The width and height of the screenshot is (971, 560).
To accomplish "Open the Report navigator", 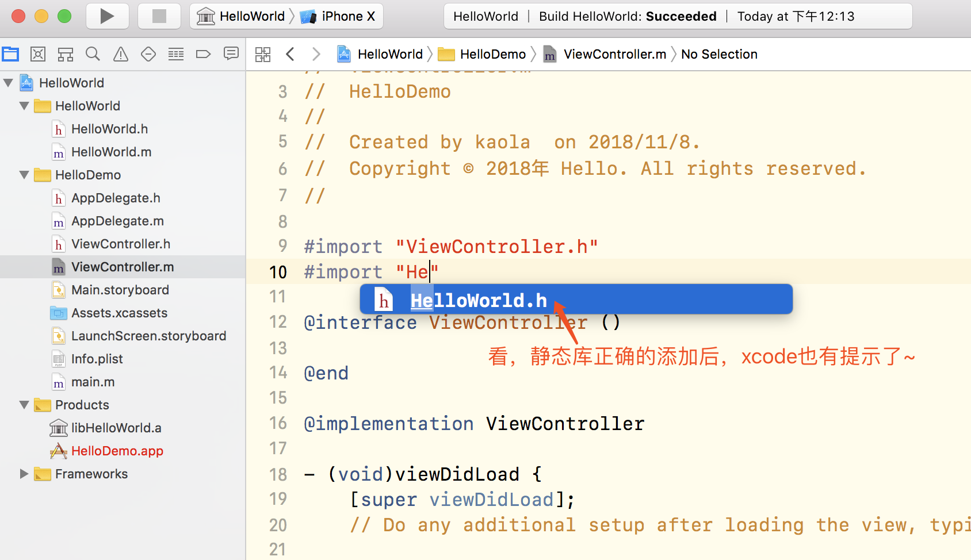I will [231, 55].
